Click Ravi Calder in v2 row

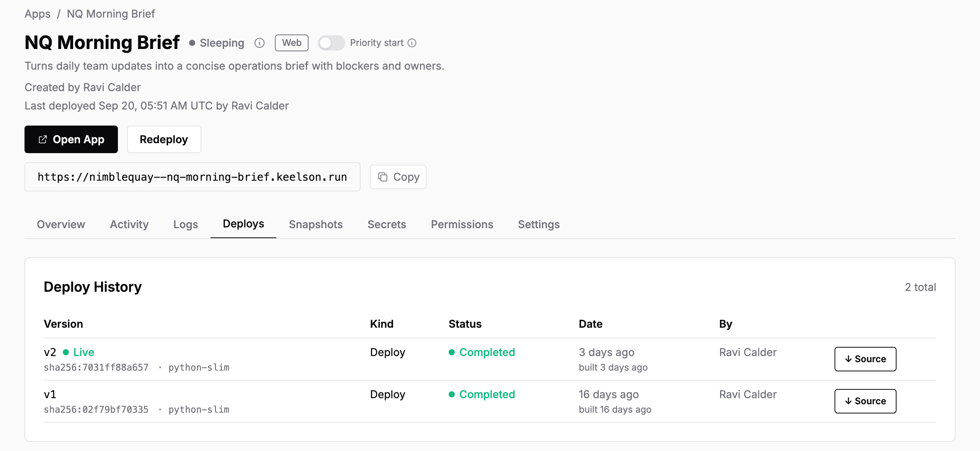pyautogui.click(x=748, y=352)
